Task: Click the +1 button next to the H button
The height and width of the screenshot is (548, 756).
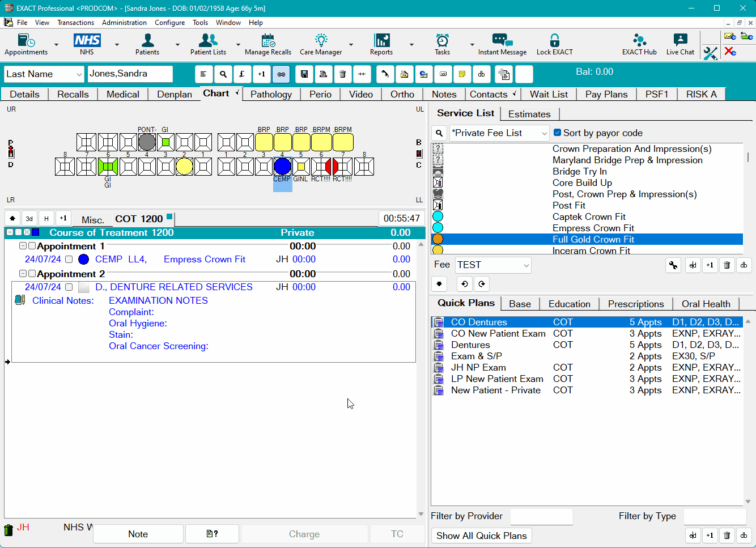Action: coord(63,218)
